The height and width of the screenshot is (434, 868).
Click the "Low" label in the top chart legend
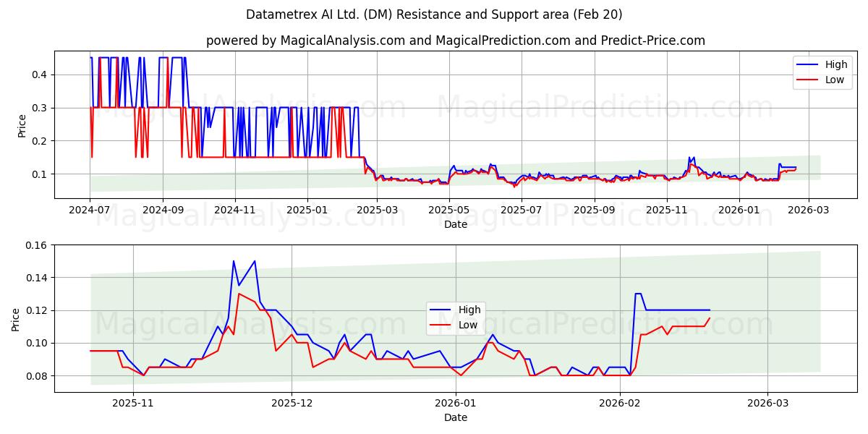point(835,80)
